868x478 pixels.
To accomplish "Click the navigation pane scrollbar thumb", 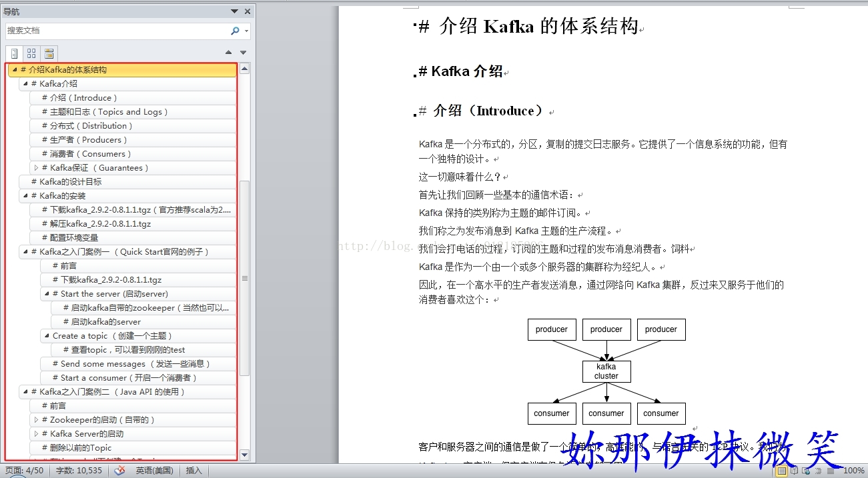I will click(x=244, y=278).
